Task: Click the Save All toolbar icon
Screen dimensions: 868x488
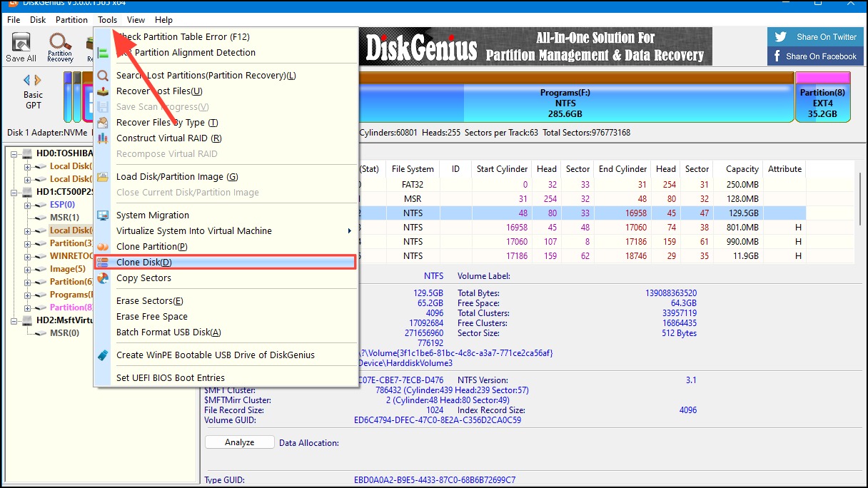Action: coord(21,47)
